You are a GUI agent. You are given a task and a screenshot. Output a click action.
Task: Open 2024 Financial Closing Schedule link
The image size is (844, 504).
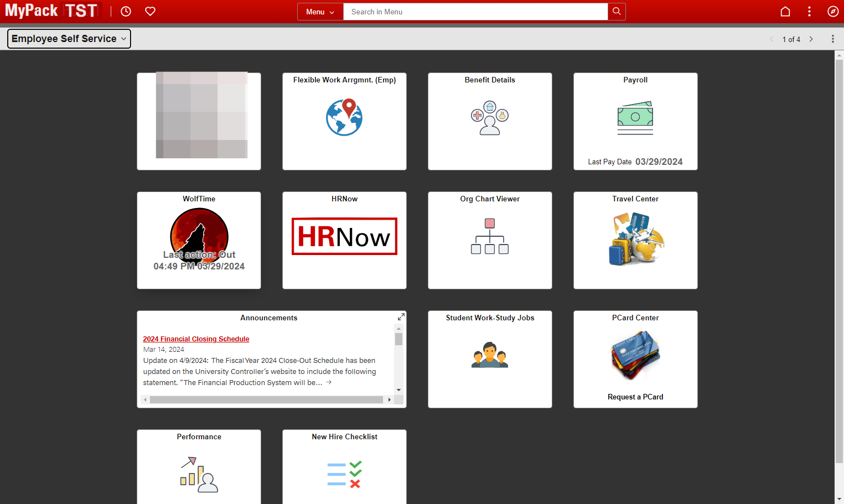(x=196, y=339)
